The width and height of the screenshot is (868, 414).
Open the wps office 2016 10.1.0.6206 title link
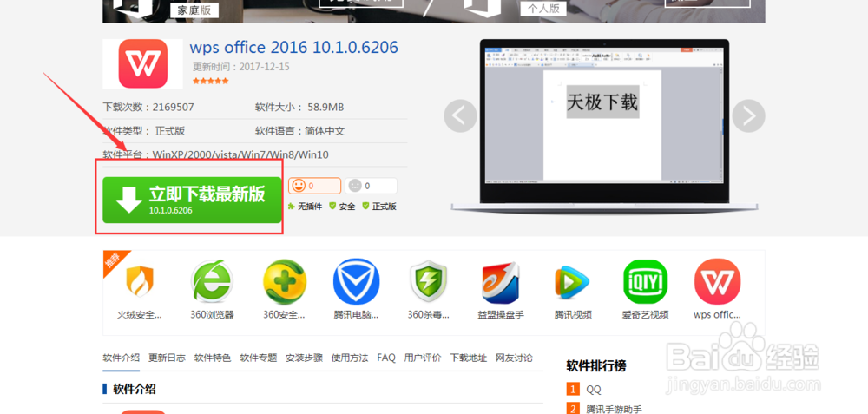click(293, 47)
